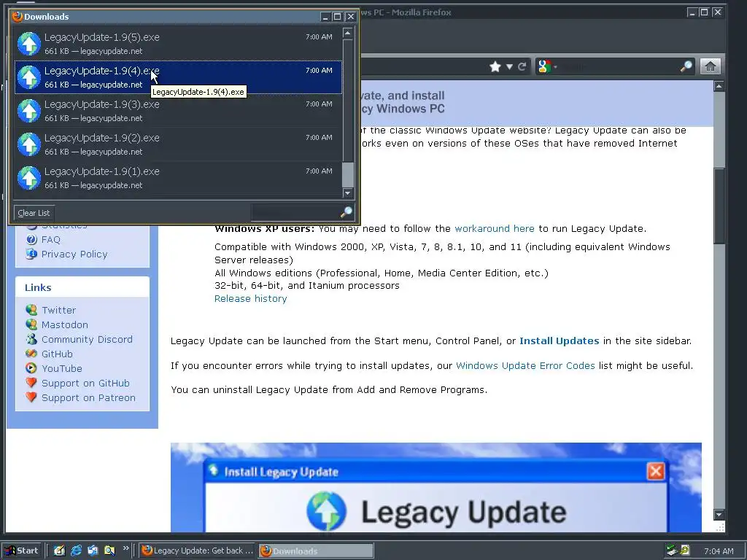Open the Twitter link

[x=58, y=310]
